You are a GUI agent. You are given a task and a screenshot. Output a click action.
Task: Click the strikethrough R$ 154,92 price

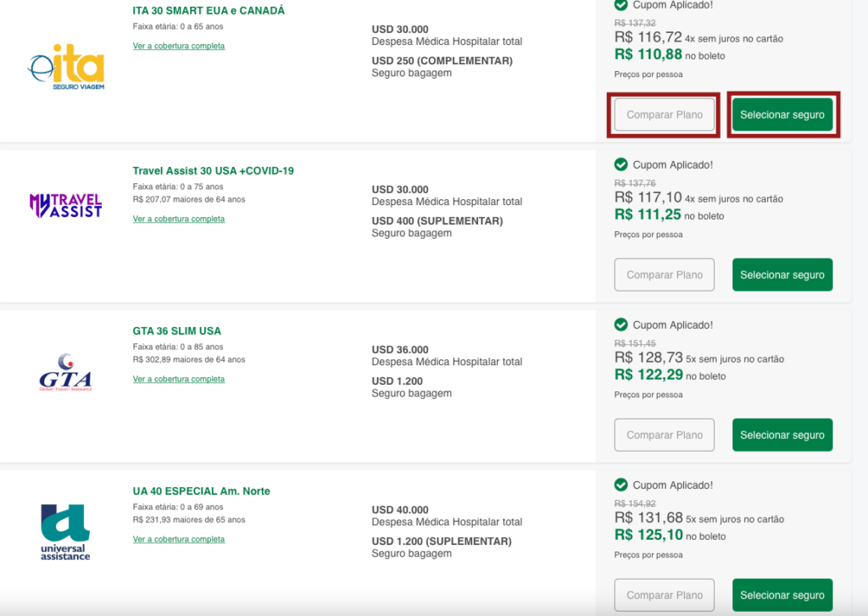pyautogui.click(x=635, y=503)
